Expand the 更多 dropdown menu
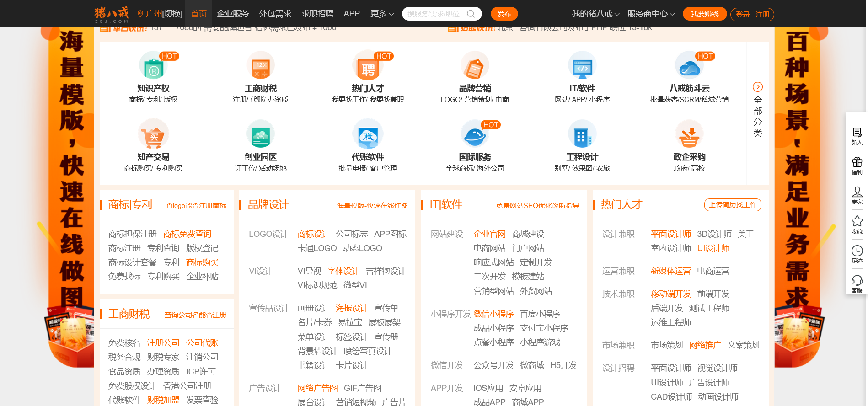 point(382,14)
